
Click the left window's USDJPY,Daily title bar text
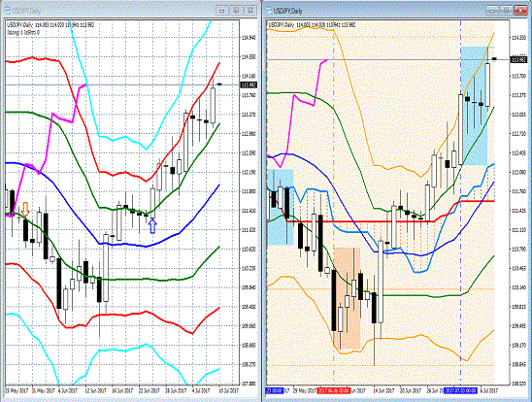(x=26, y=11)
